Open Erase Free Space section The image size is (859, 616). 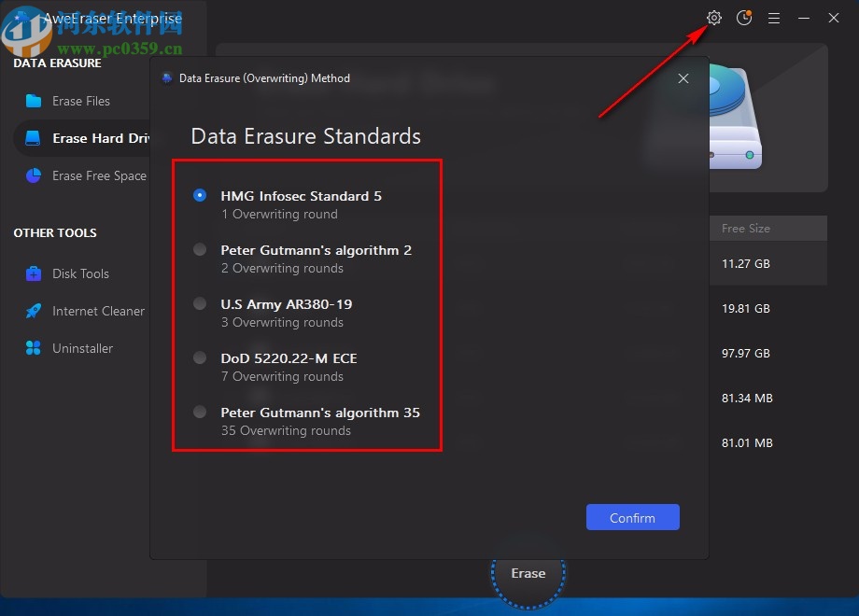coord(82,175)
